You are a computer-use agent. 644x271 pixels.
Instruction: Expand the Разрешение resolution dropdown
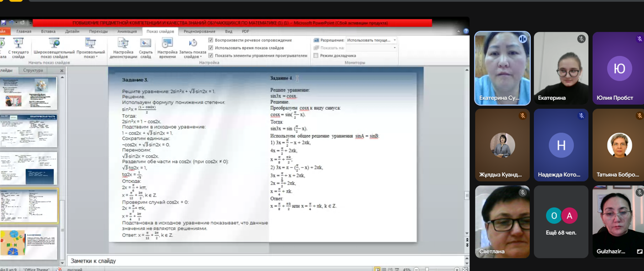(394, 40)
